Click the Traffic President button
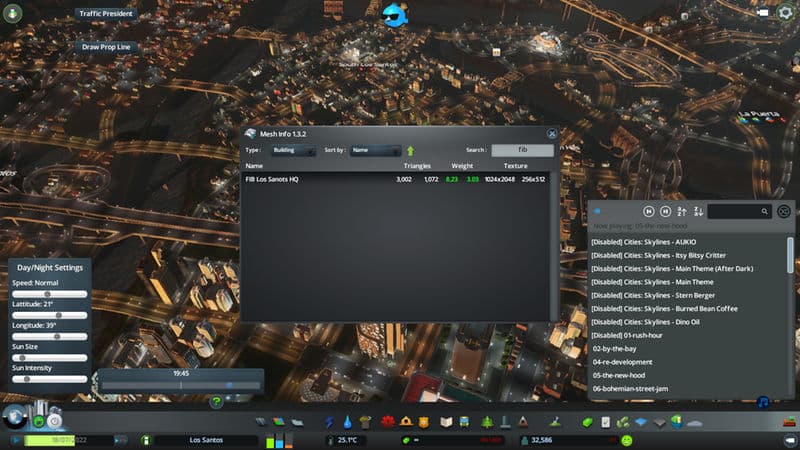 (x=106, y=14)
